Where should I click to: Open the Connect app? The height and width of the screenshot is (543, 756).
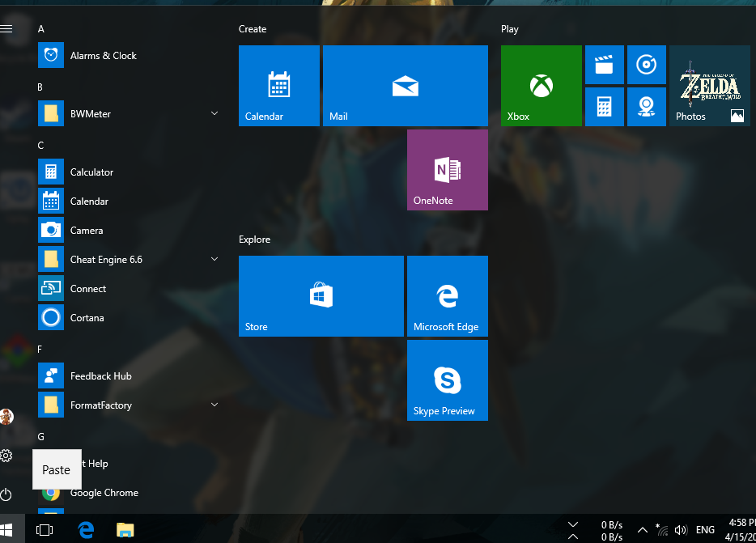click(x=128, y=288)
